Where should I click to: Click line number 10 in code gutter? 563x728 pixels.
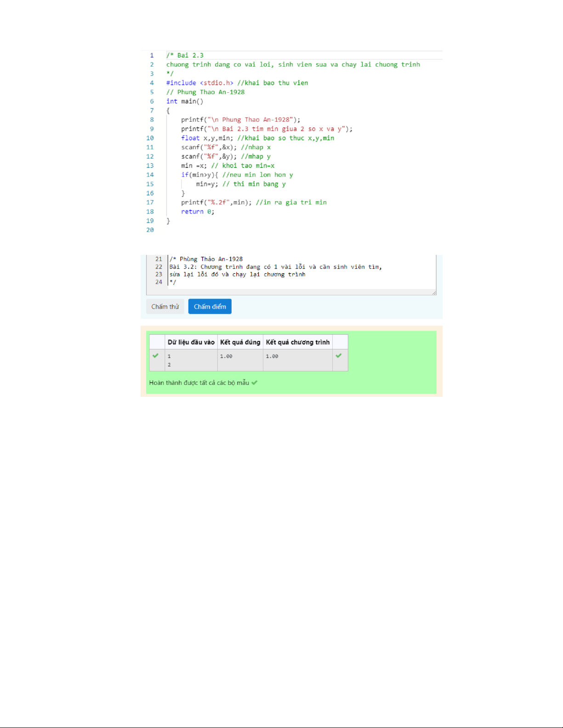pos(150,138)
